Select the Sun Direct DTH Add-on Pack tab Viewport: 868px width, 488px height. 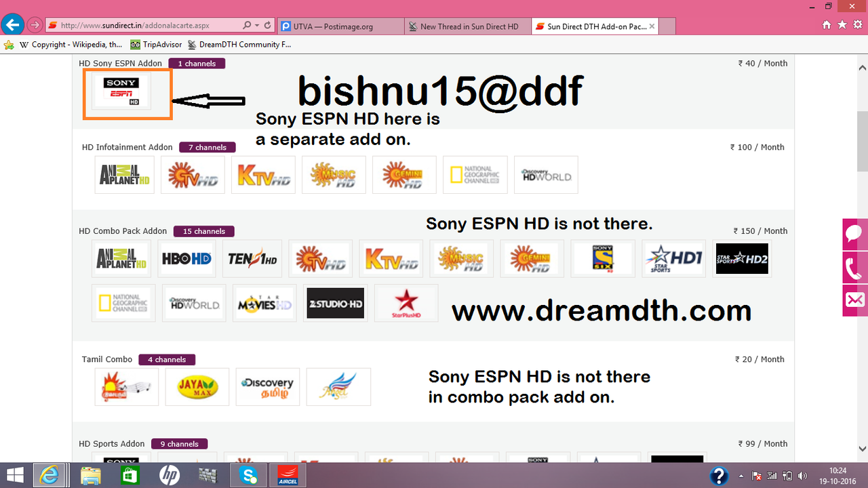(x=595, y=26)
